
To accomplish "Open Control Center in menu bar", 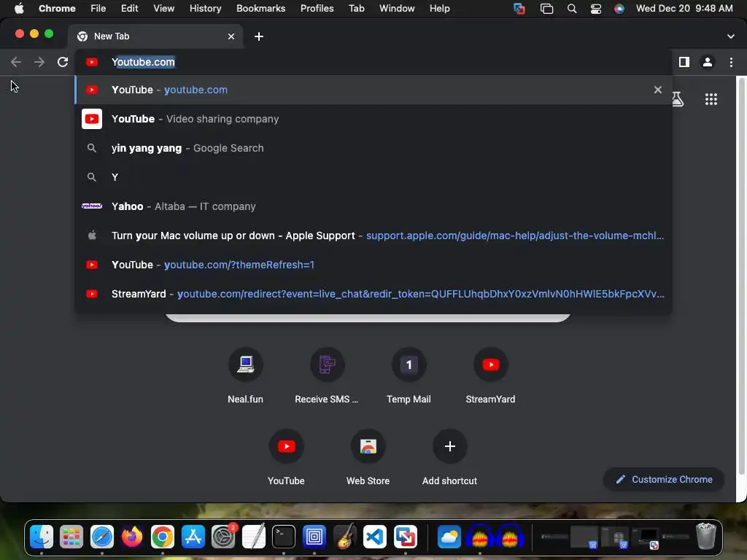I will pos(595,9).
